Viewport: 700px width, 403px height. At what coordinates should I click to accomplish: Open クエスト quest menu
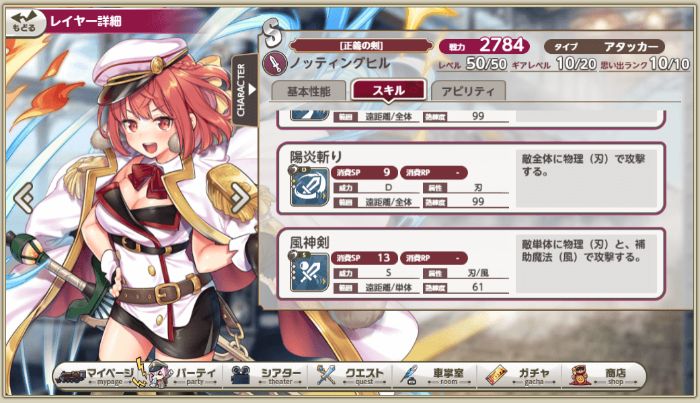351,376
